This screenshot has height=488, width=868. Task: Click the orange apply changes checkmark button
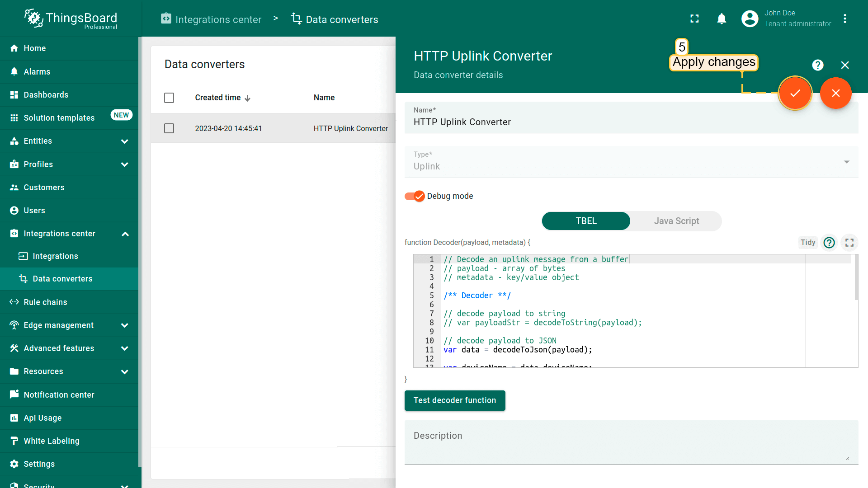(x=795, y=93)
